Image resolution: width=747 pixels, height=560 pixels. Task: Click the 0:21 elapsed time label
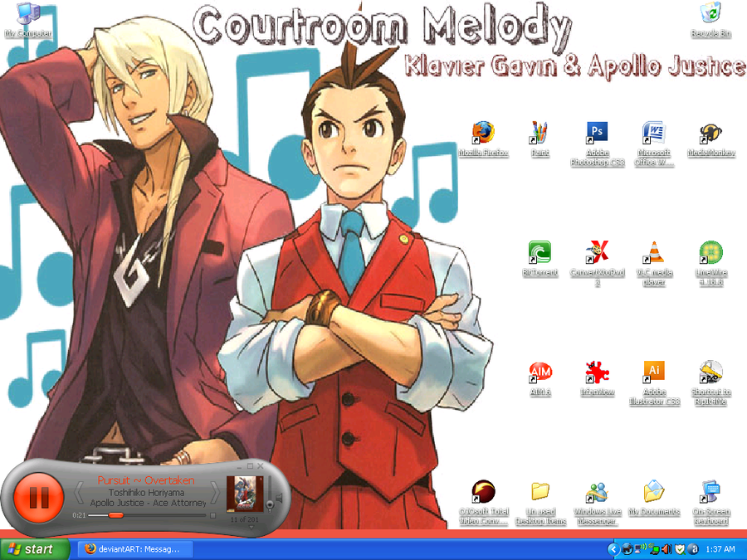point(79,515)
